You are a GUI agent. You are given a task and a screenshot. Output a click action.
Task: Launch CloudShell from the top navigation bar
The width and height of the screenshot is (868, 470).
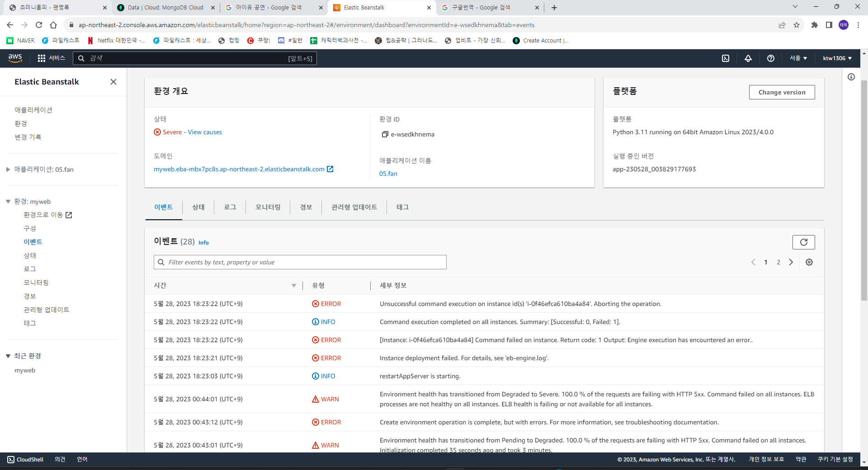[x=726, y=58]
